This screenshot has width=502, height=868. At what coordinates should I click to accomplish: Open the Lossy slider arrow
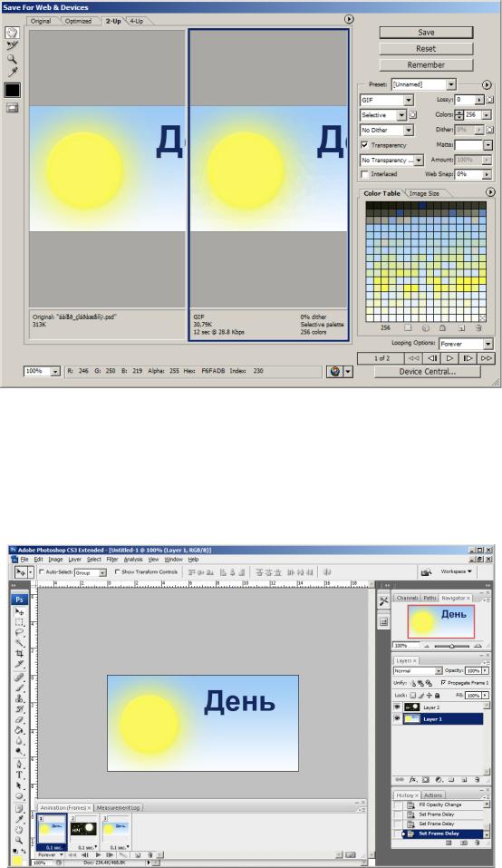479,100
